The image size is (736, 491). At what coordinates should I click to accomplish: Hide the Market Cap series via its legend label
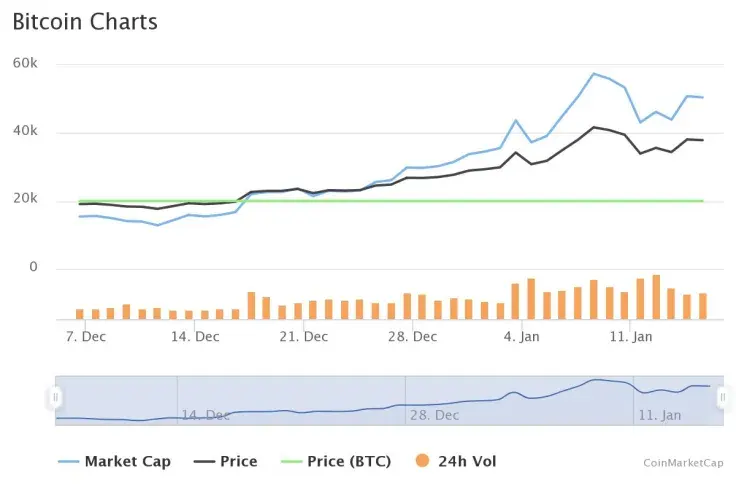pyautogui.click(x=127, y=462)
